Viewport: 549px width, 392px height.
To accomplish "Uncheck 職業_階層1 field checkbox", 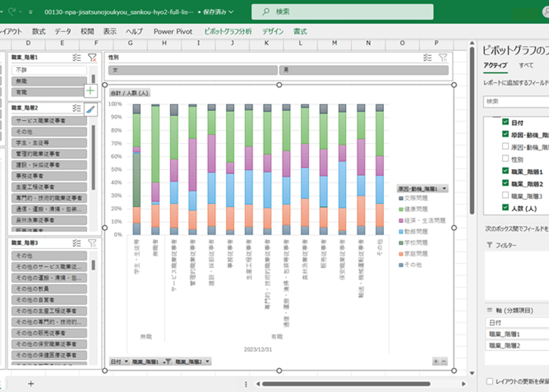I will point(505,171).
